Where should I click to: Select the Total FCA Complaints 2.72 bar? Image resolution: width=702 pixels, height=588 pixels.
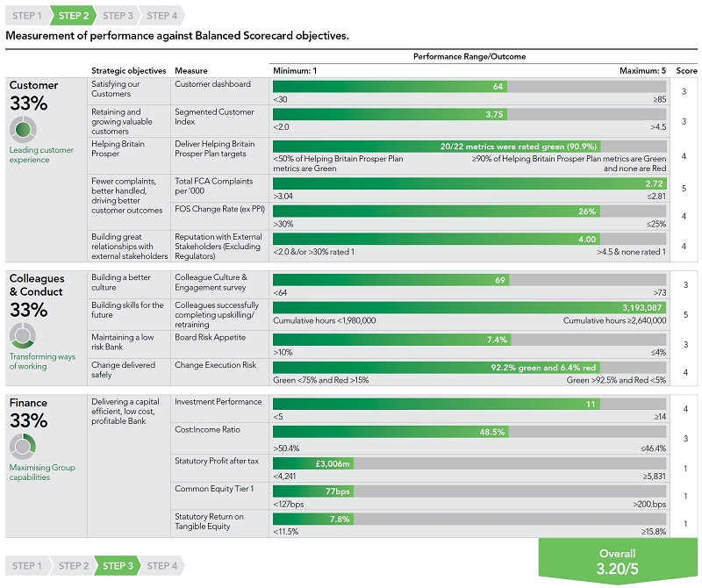[x=469, y=183]
